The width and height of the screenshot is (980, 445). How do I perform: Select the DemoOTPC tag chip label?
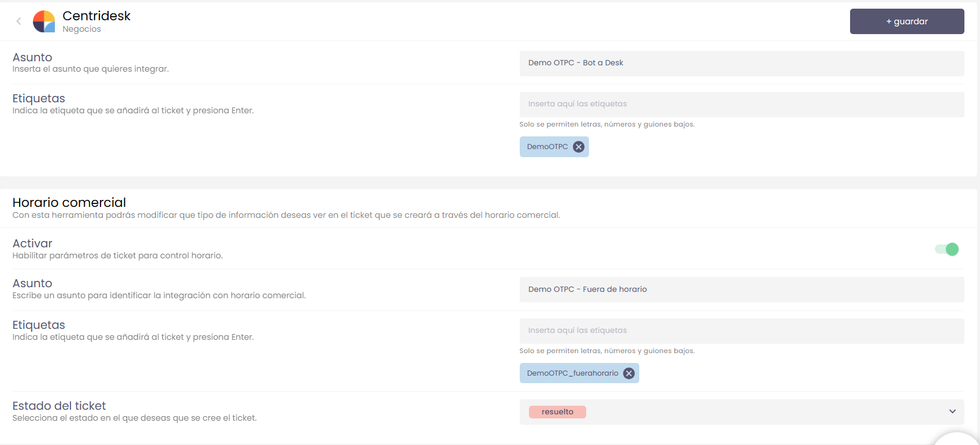[x=547, y=147]
